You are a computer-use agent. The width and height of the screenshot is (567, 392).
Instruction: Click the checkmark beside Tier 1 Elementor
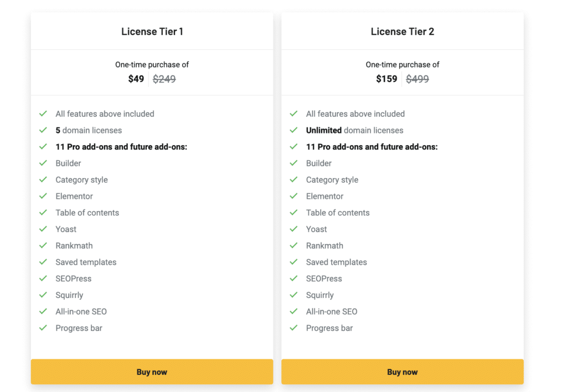click(43, 196)
